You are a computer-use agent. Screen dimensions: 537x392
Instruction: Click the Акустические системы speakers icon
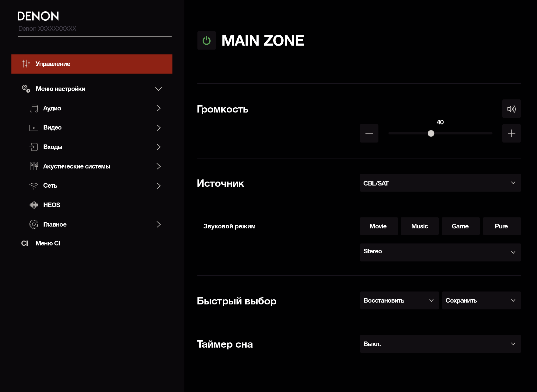click(34, 166)
